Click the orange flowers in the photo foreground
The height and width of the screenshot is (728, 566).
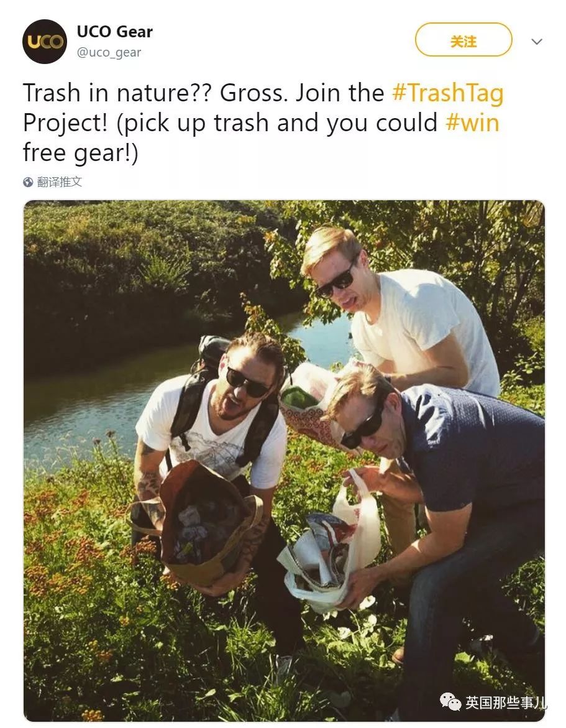pyautogui.click(x=70, y=557)
